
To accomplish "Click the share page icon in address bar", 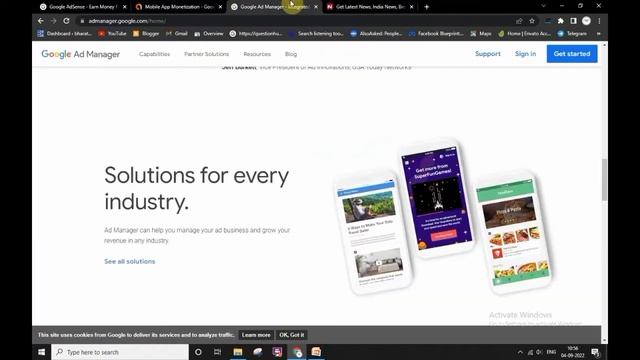I will point(519,21).
